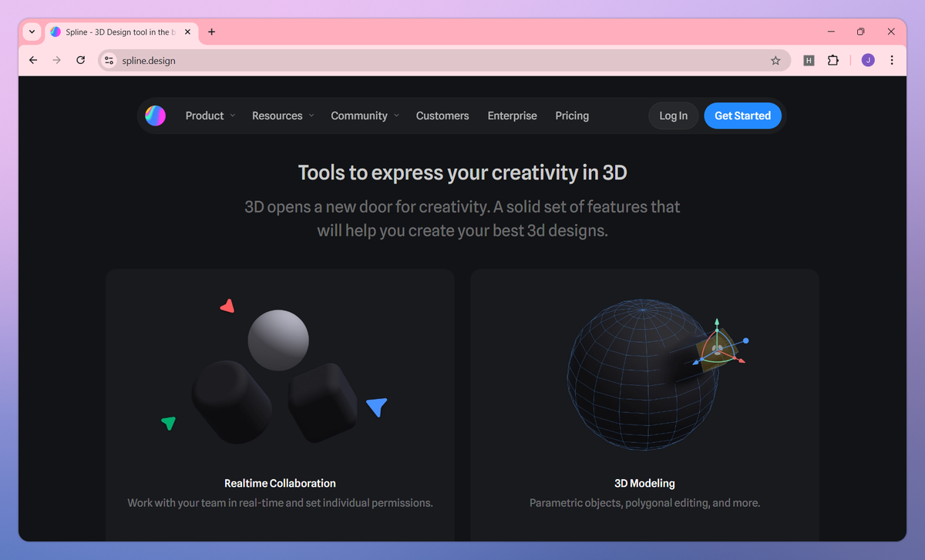Screen dimensions: 925x560
Task: Click the Enterprise navigation link
Action: click(x=512, y=116)
